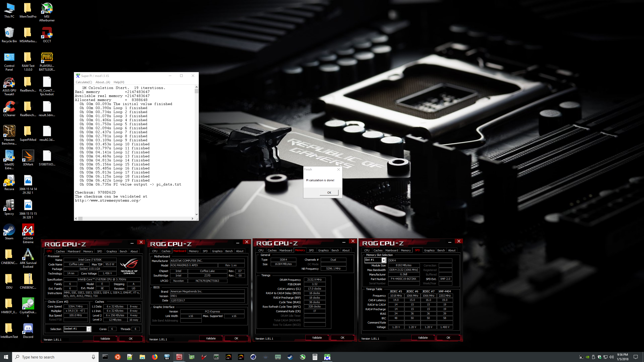This screenshot has height=362, width=644.
Task: Click DRAM Frequency value 2132.9 MHz
Action: pos(314,280)
